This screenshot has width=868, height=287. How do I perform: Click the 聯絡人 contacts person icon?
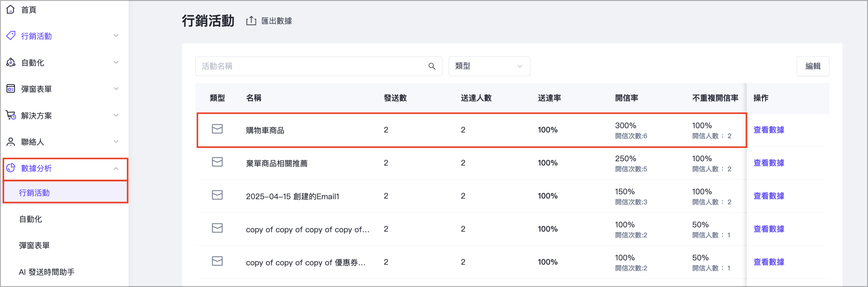[11, 142]
